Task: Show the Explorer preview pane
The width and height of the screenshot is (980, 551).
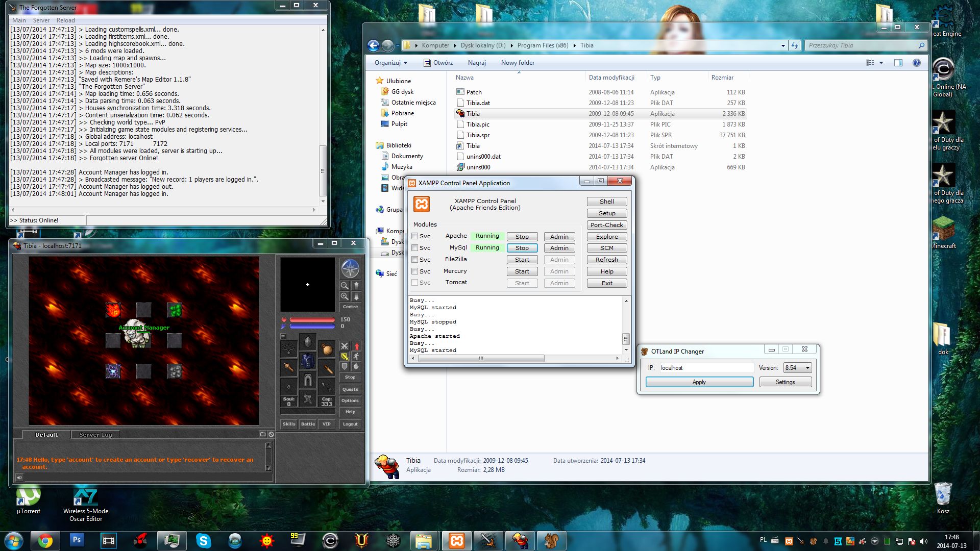Action: (898, 63)
